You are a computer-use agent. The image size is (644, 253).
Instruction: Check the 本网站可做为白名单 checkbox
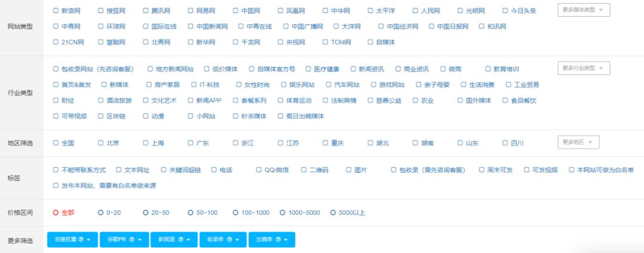point(571,169)
